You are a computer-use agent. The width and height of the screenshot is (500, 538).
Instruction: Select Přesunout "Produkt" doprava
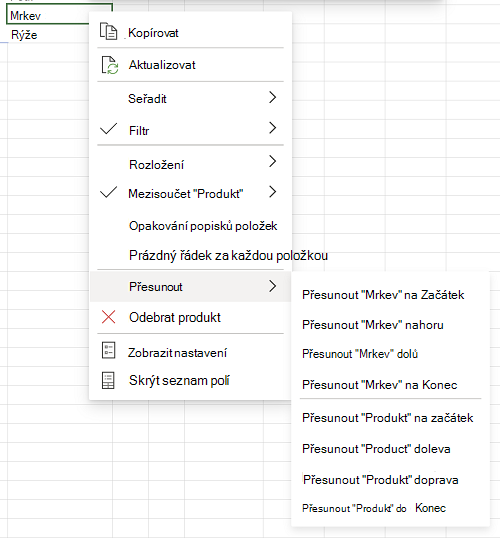pyautogui.click(x=381, y=480)
